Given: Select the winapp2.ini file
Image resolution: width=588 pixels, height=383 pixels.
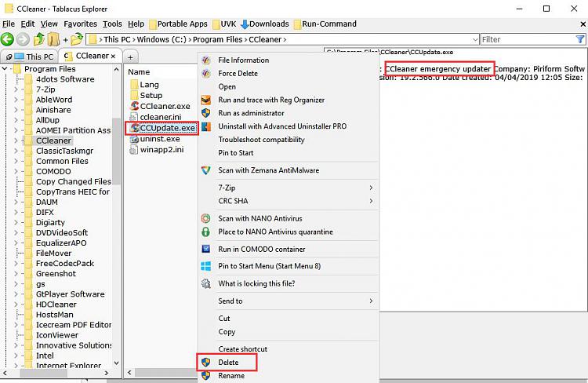Looking at the screenshot, I should pos(157,150).
